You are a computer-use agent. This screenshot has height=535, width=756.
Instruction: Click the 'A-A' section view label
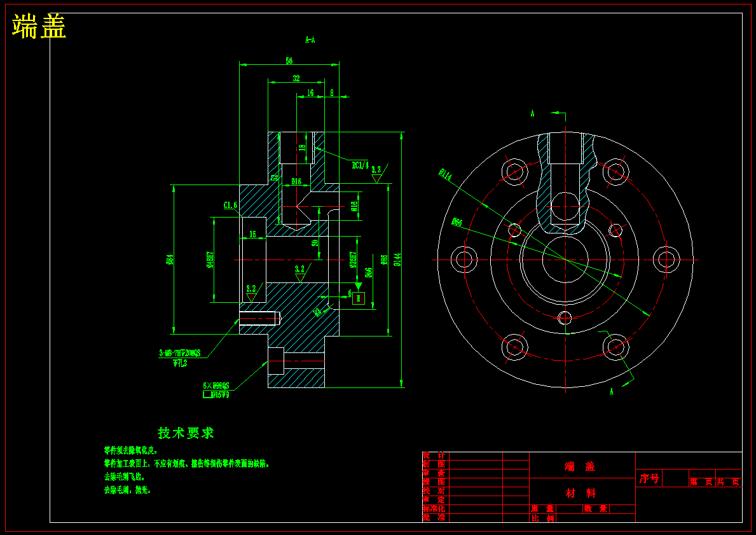click(x=310, y=39)
